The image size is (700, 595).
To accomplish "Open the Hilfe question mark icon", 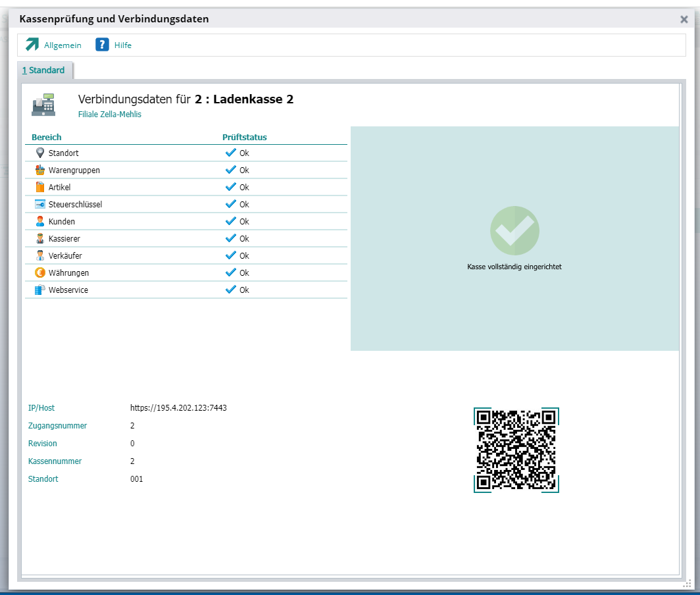I will 102,45.
